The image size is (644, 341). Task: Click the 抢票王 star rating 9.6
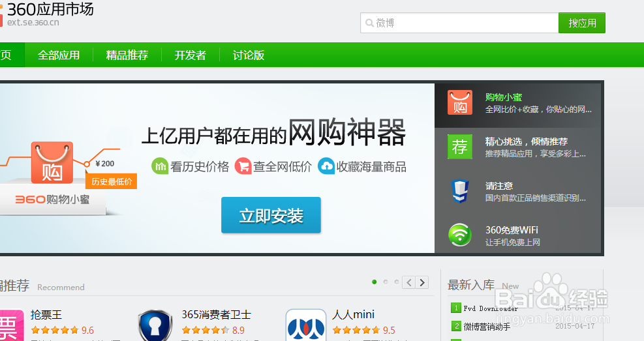62,331
